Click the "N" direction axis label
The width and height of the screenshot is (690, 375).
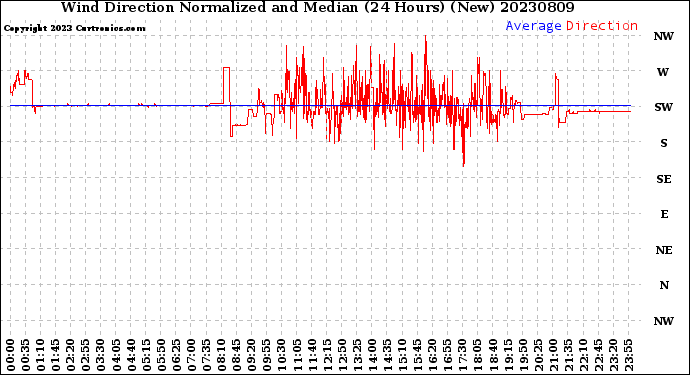click(664, 285)
